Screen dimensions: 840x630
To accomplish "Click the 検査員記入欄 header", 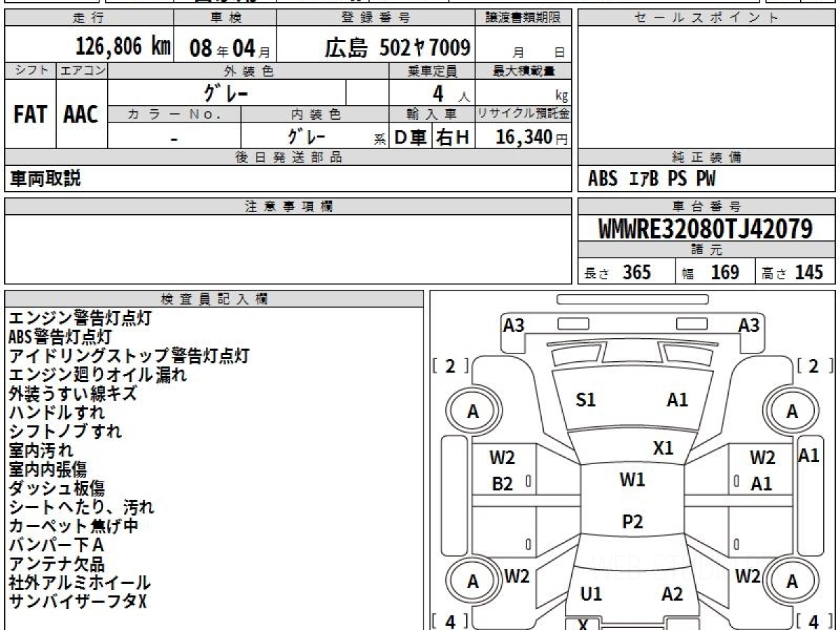I will tap(214, 299).
